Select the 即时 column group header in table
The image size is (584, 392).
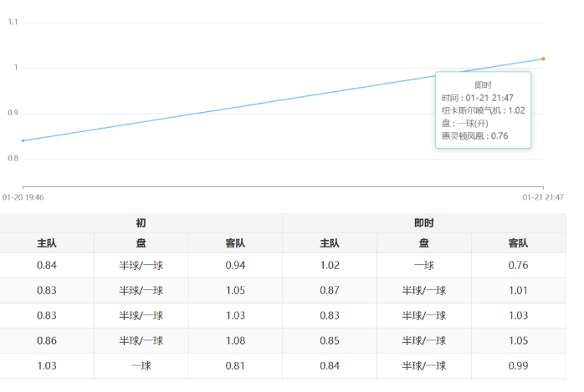click(423, 223)
